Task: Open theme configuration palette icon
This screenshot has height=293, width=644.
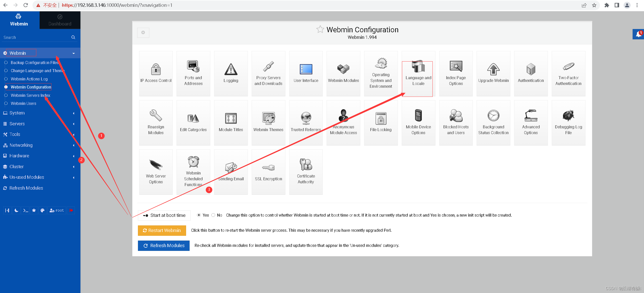Action: [x=42, y=210]
